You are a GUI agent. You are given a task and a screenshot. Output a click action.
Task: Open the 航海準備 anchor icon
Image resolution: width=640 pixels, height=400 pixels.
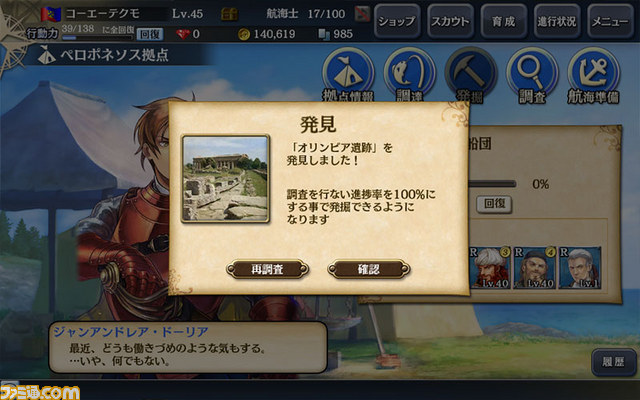(x=593, y=73)
